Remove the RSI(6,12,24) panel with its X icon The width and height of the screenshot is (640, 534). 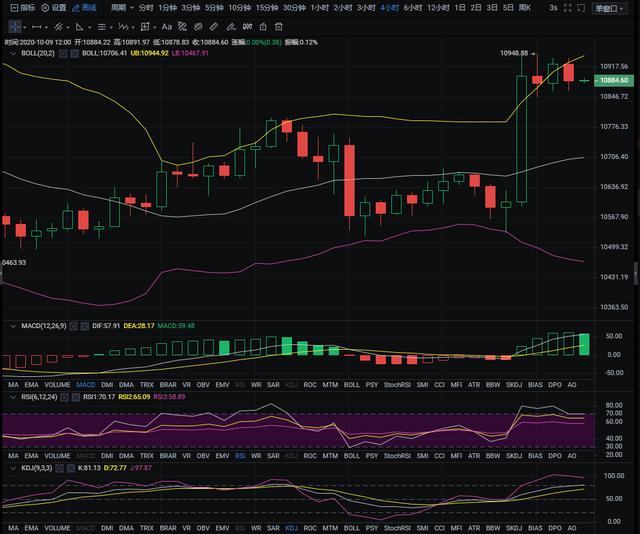tap(75, 397)
